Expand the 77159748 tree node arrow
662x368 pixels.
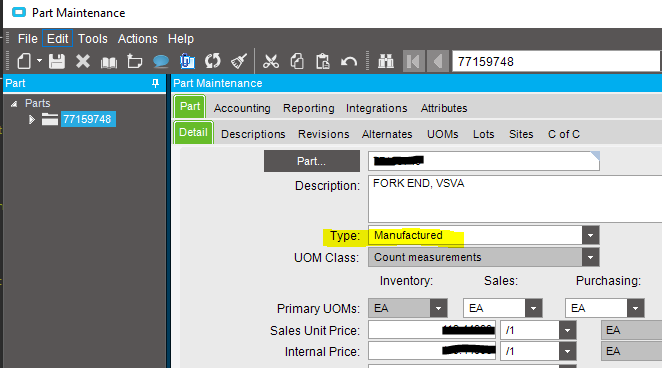pos(31,119)
